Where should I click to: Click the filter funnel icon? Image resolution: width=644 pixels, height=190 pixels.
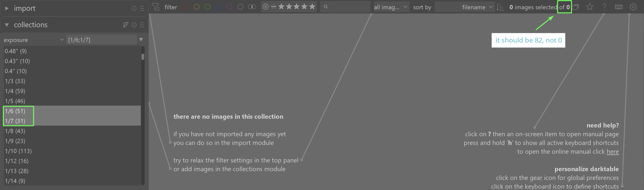[x=156, y=7]
